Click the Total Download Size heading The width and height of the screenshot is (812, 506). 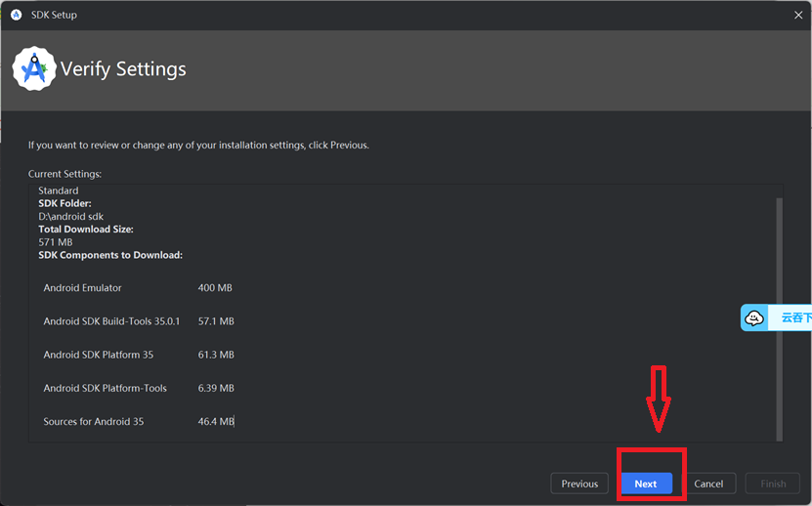[86, 230]
